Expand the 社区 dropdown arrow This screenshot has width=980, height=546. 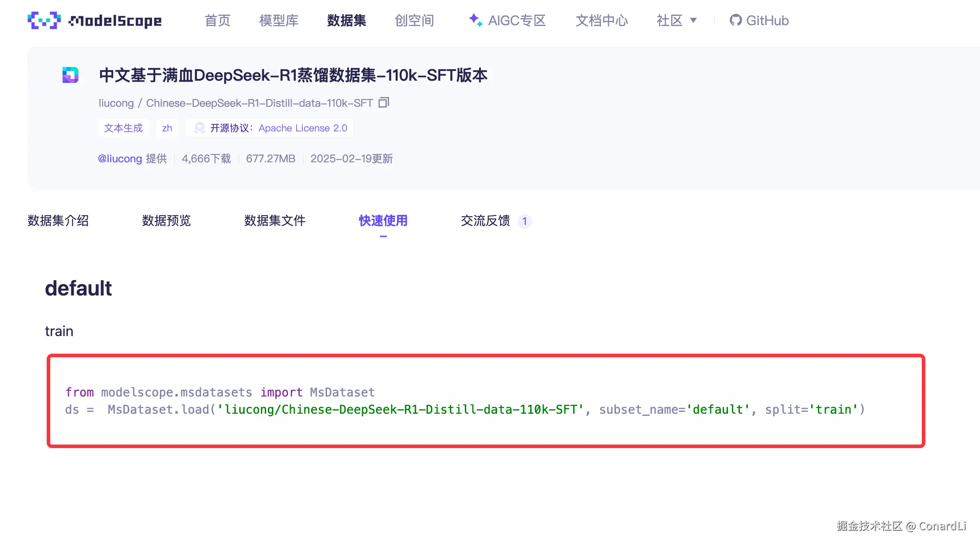[x=693, y=20]
